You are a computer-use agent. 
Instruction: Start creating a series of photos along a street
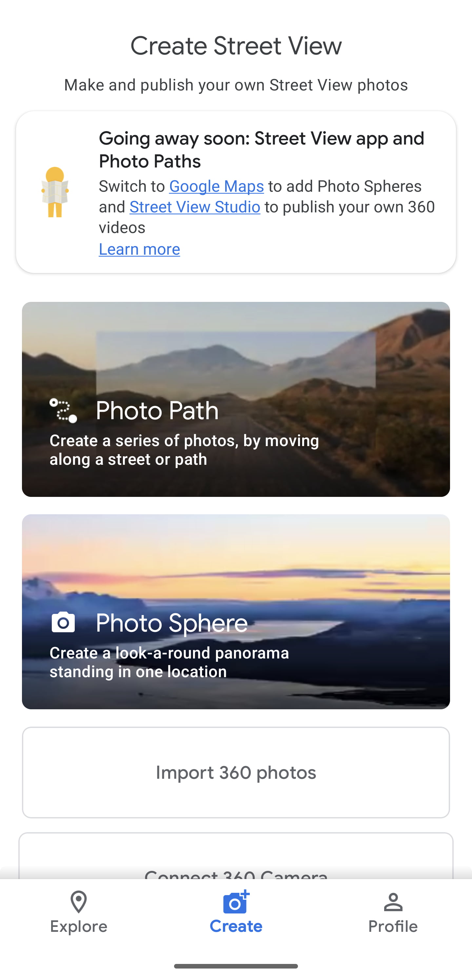236,400
